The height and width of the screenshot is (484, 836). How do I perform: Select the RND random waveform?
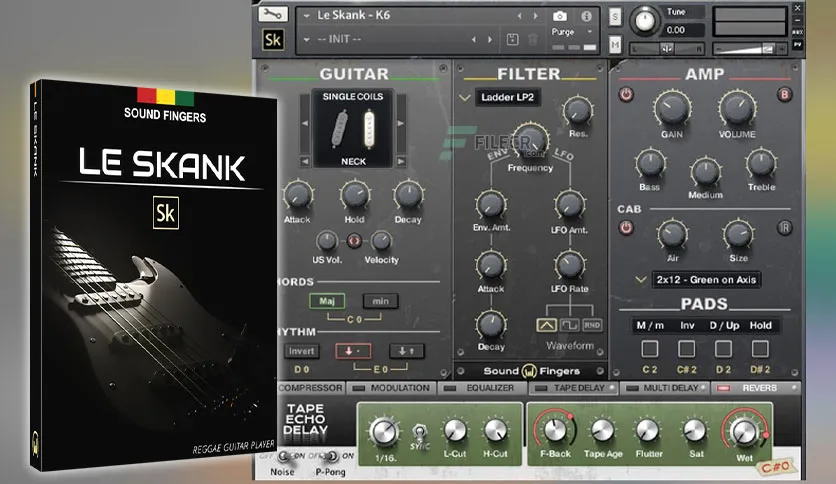click(592, 325)
